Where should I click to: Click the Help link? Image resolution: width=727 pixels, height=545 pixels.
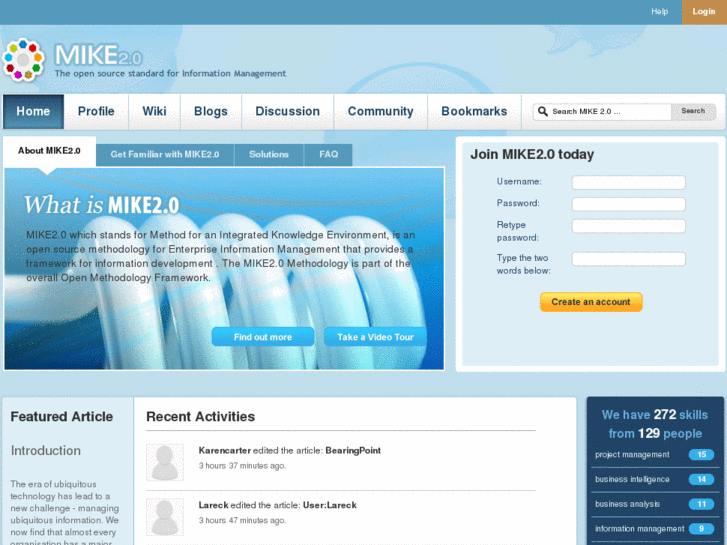click(659, 12)
